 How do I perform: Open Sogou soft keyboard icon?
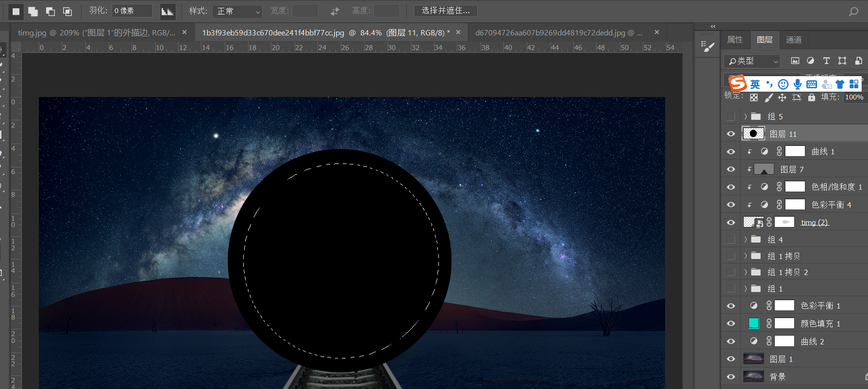pyautogui.click(x=812, y=84)
